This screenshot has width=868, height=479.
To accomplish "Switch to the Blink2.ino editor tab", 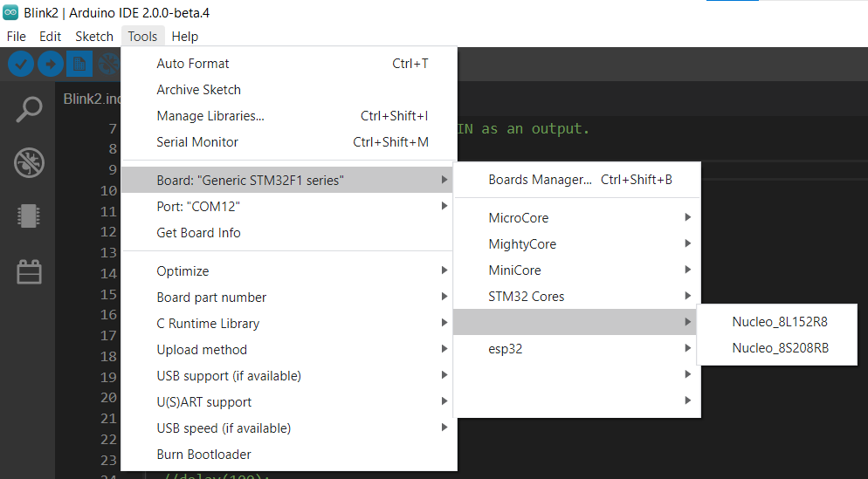I will click(92, 99).
